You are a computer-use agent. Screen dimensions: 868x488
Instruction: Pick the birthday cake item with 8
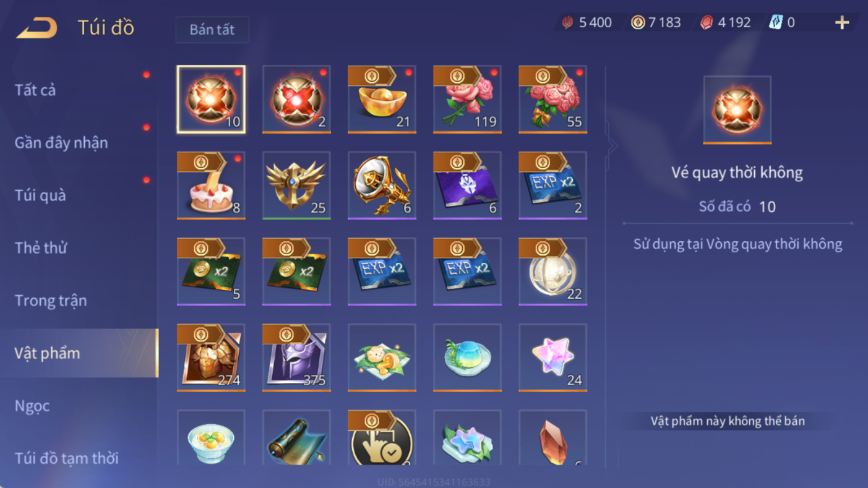(211, 186)
